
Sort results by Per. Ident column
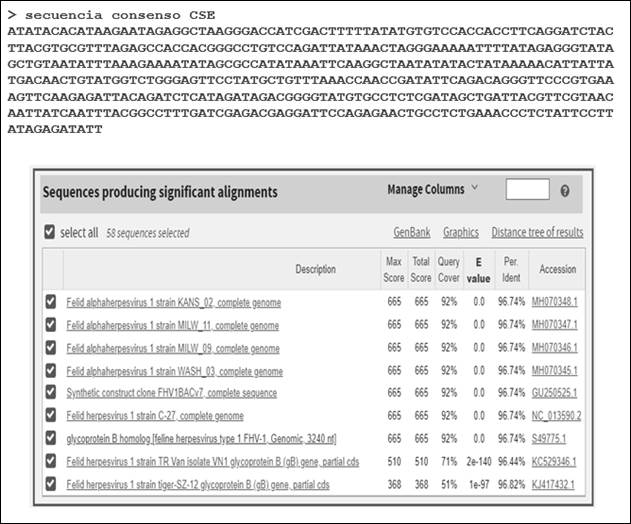(x=511, y=268)
